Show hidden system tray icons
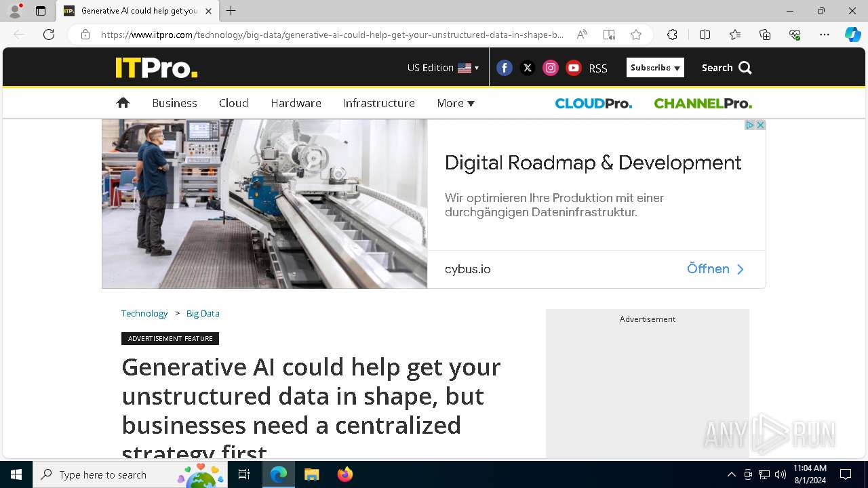Image resolution: width=868 pixels, height=488 pixels. click(x=731, y=474)
